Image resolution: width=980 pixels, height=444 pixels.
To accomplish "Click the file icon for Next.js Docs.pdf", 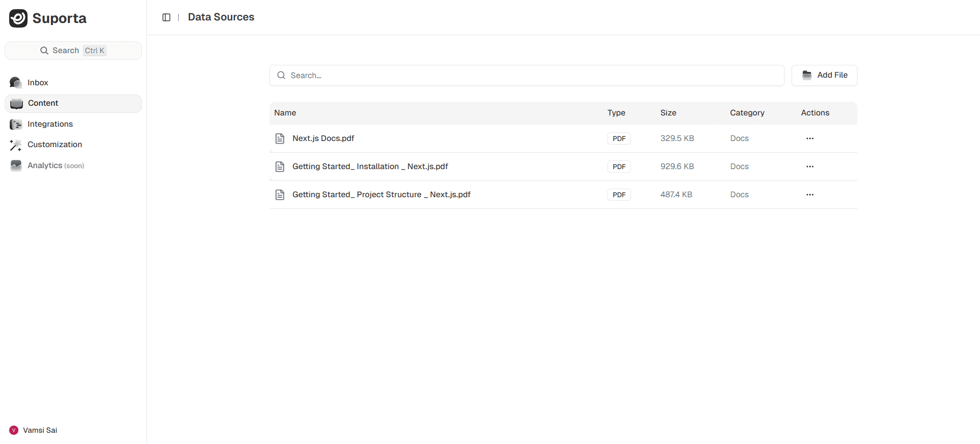I will point(280,138).
